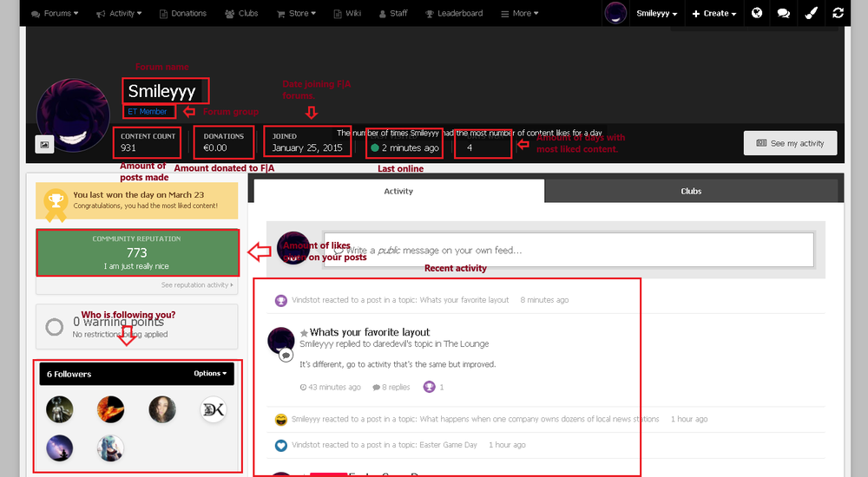
Task: Click the ET Member group label
Action: [x=148, y=112]
